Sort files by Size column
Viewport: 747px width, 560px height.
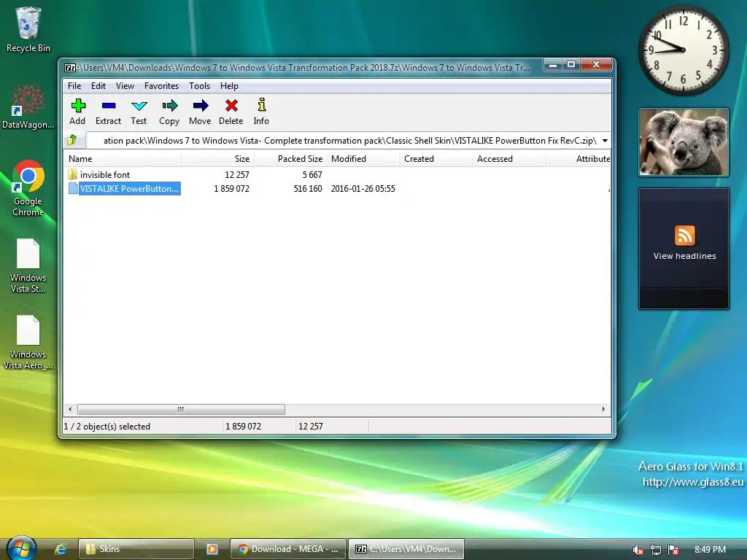217,158
